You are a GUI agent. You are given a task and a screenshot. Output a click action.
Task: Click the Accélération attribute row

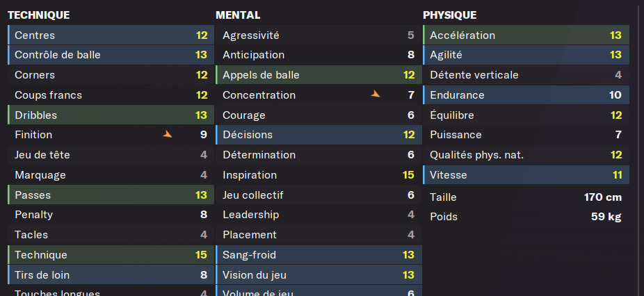pyautogui.click(x=526, y=35)
